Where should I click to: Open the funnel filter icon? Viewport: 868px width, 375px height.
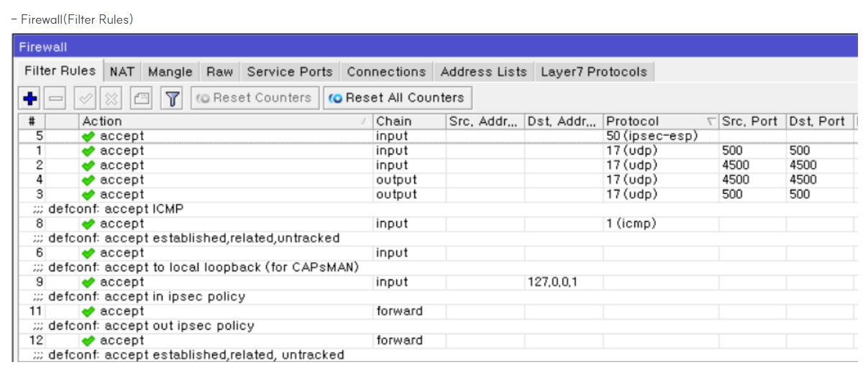click(x=173, y=98)
